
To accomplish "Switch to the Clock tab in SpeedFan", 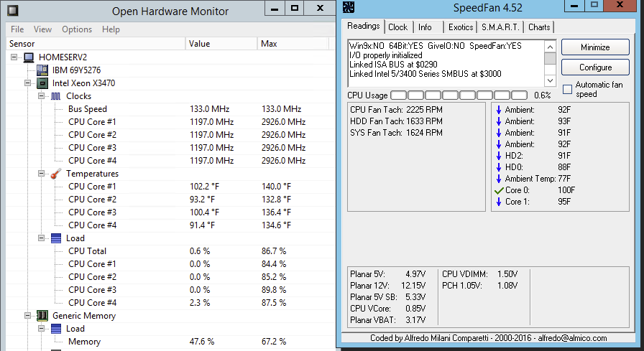I will point(398,27).
